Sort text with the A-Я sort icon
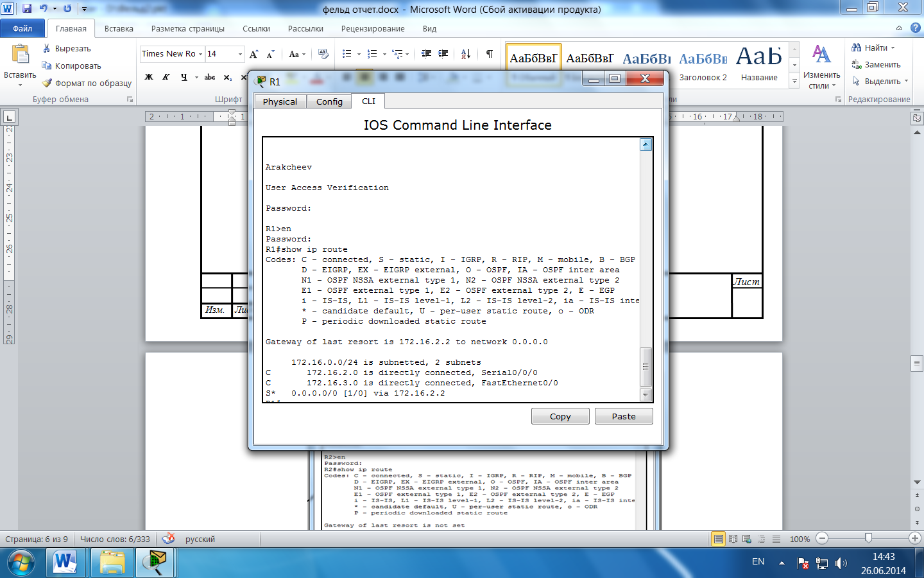924x578 pixels. coord(466,54)
